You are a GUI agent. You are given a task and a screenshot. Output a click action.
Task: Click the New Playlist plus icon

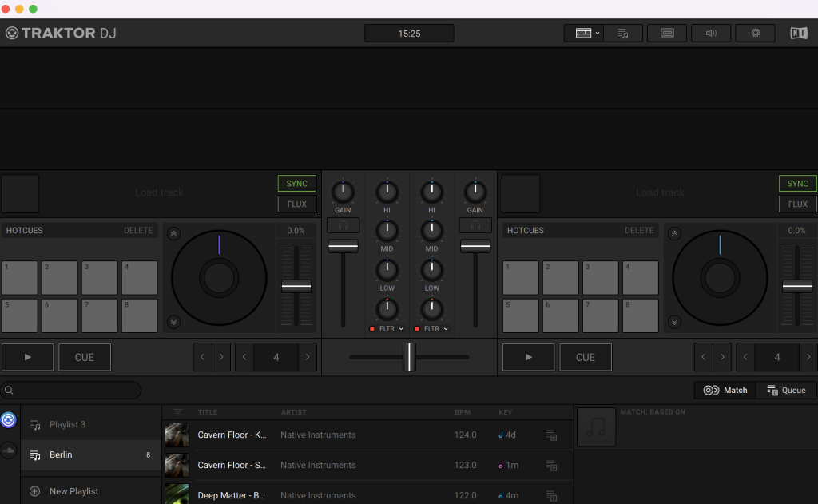pyautogui.click(x=35, y=491)
